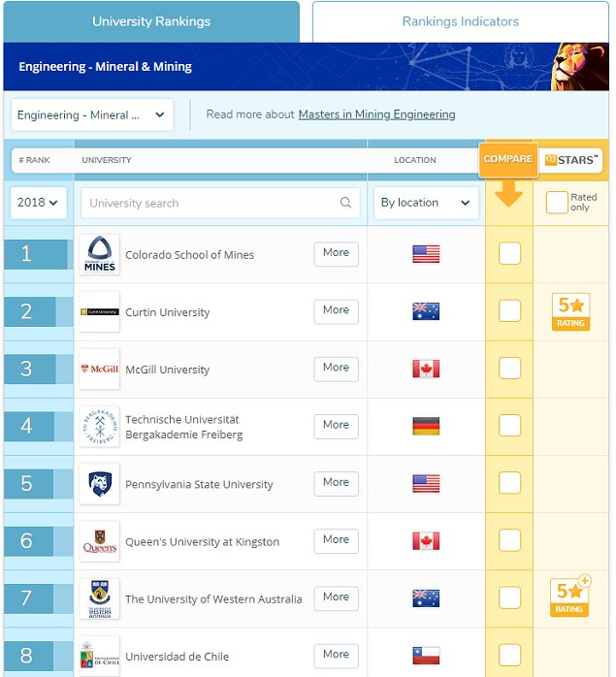Open the Engineering - Mineral subject dropdown
616x677 pixels.
point(92,114)
